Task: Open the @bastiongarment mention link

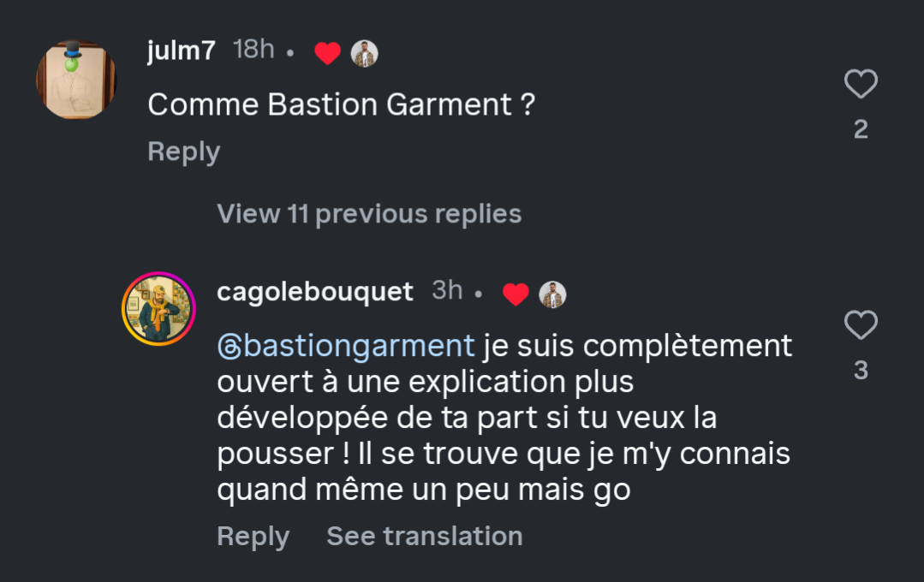Action: (x=346, y=346)
